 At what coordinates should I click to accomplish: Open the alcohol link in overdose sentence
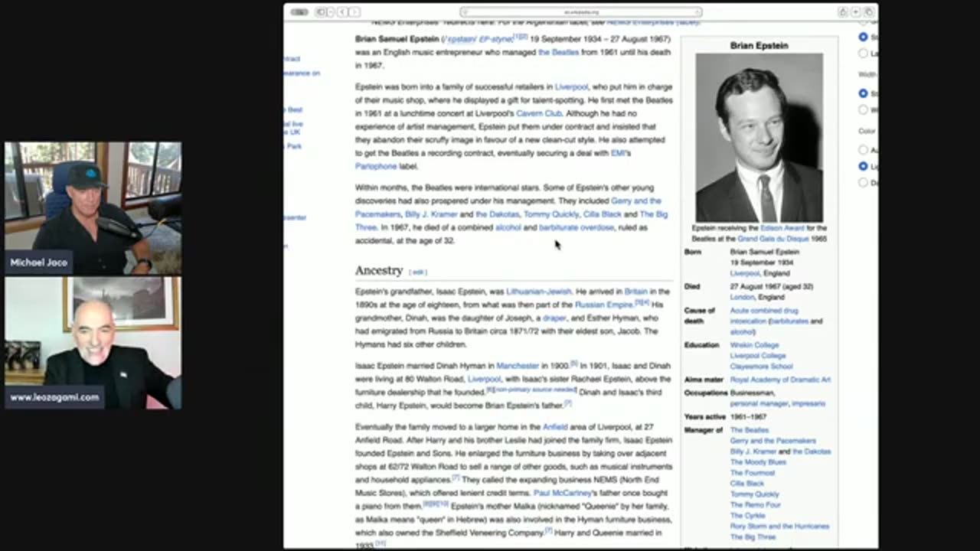(x=508, y=227)
